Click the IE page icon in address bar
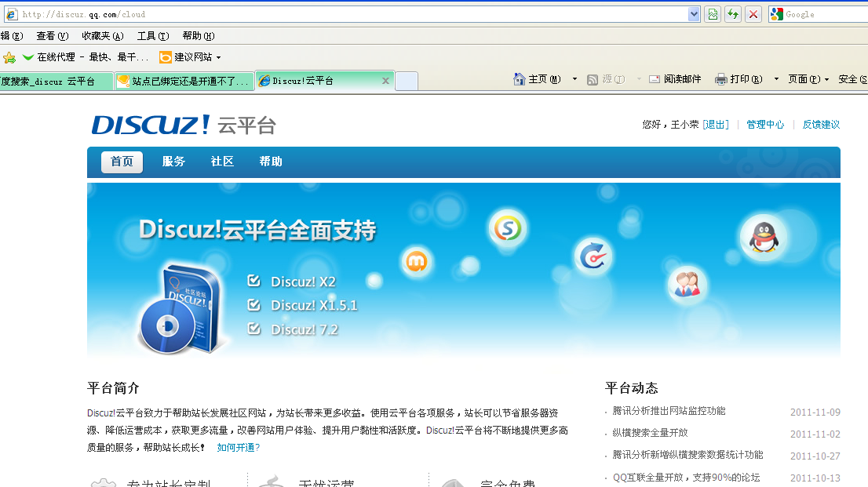The height and width of the screenshot is (487, 868). click(x=12, y=14)
